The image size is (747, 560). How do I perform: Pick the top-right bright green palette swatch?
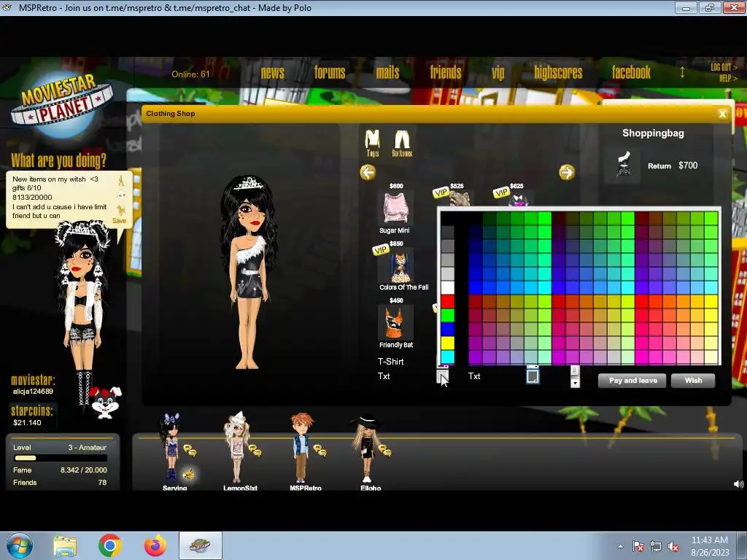tap(711, 219)
